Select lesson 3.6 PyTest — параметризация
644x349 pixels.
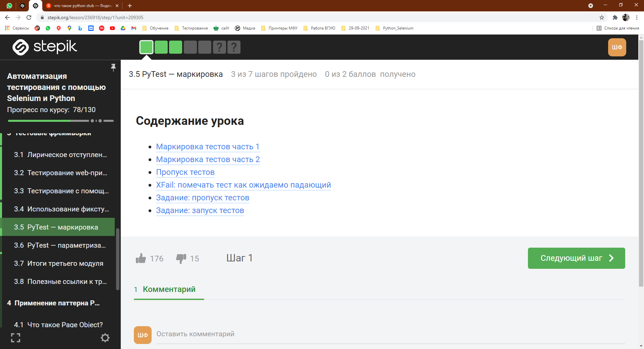[60, 245]
